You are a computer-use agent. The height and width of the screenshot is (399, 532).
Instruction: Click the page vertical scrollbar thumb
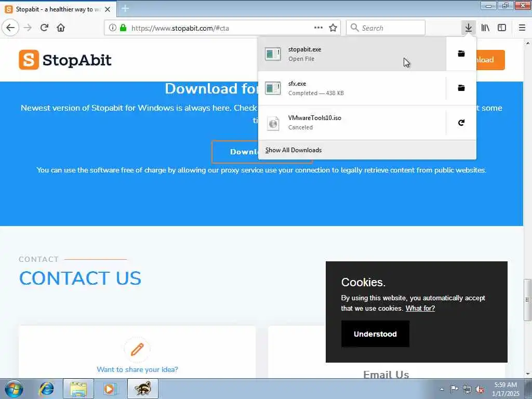tap(527, 300)
